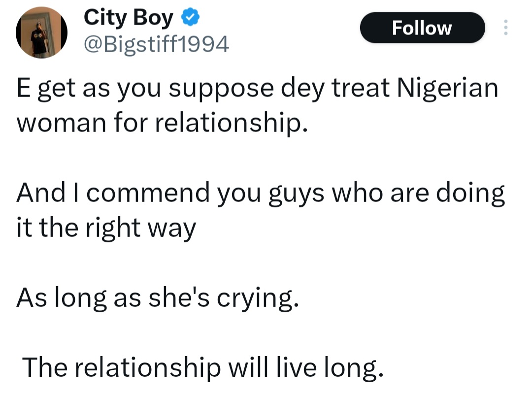
Task: Follow City Boy's account
Action: coord(422,28)
